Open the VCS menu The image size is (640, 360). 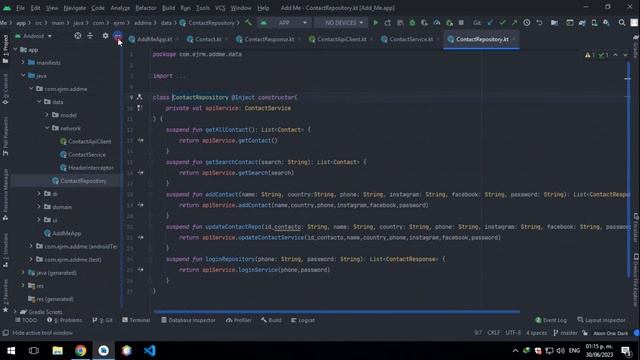pyautogui.click(x=220, y=8)
